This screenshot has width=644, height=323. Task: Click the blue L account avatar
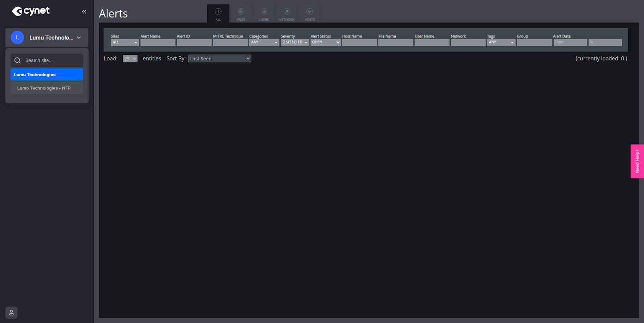(x=17, y=37)
